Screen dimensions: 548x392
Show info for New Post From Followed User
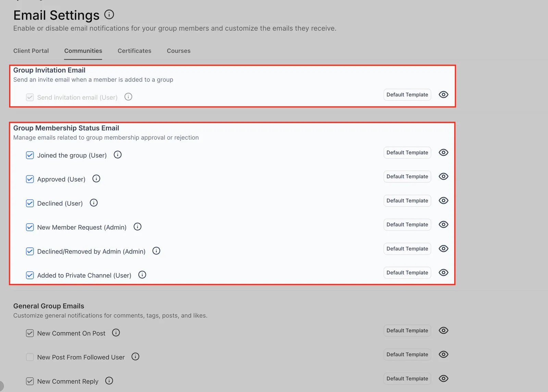coord(136,357)
